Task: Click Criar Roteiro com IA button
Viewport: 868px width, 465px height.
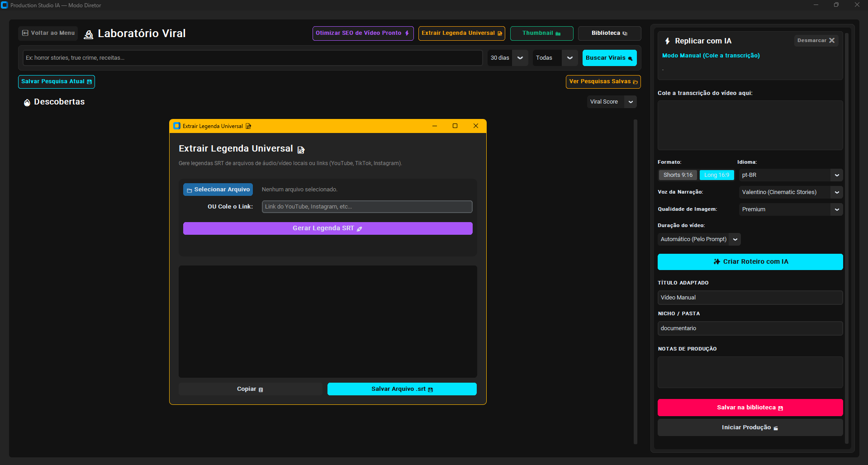Action: (x=750, y=262)
